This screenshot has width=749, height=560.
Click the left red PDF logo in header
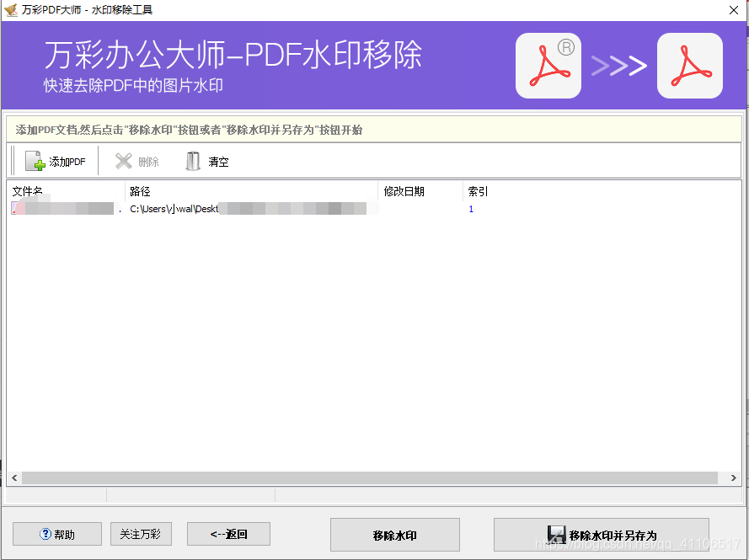(x=548, y=66)
